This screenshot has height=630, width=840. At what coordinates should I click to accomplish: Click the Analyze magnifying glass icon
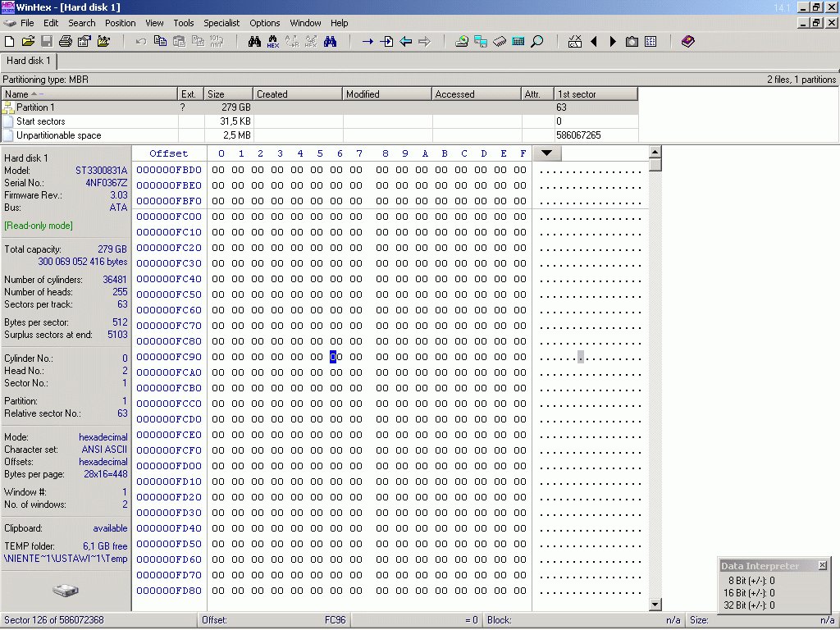tap(536, 41)
